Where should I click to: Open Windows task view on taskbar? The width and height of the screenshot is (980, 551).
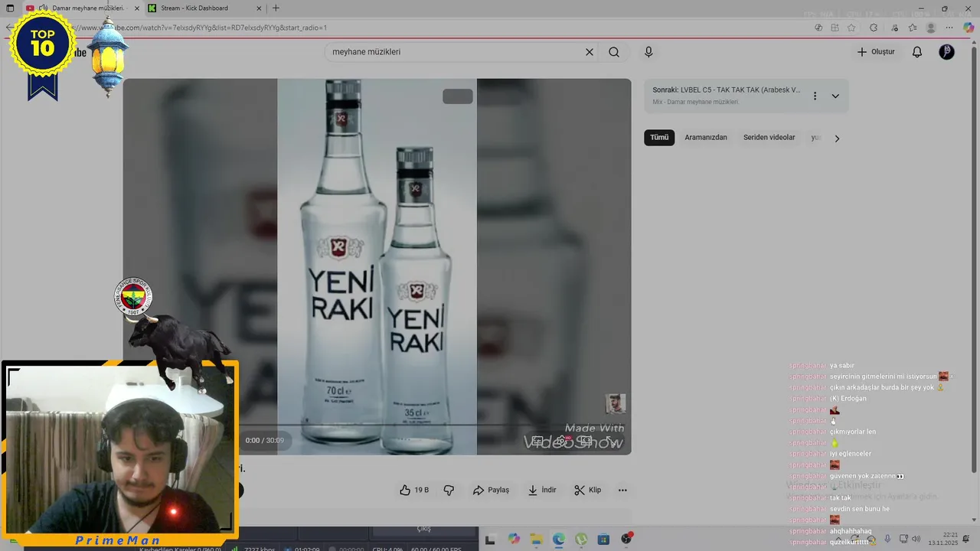(x=490, y=540)
